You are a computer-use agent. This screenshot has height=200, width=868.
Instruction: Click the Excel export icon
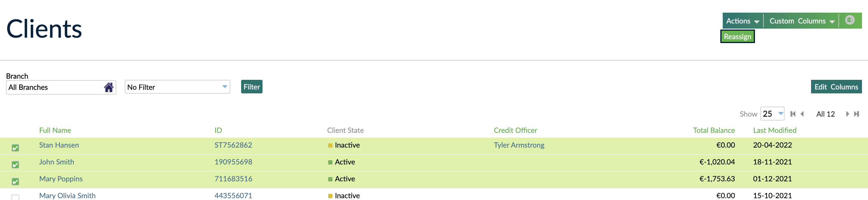coord(850,20)
